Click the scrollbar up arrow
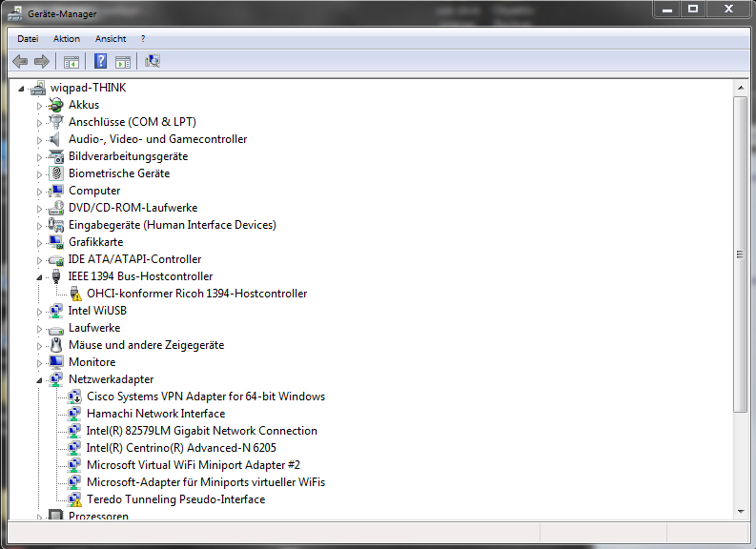The height and width of the screenshot is (549, 756). [740, 88]
